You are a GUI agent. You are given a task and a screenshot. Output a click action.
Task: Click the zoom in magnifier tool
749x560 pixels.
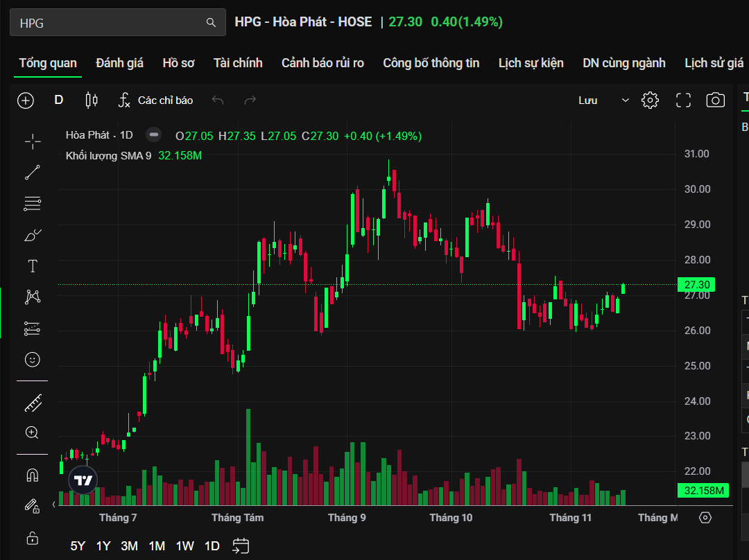tap(33, 432)
